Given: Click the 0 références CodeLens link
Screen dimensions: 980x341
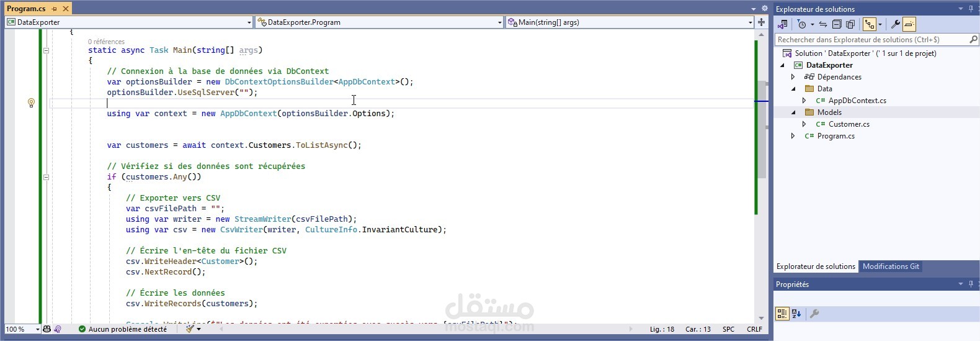Looking at the screenshot, I should [106, 42].
